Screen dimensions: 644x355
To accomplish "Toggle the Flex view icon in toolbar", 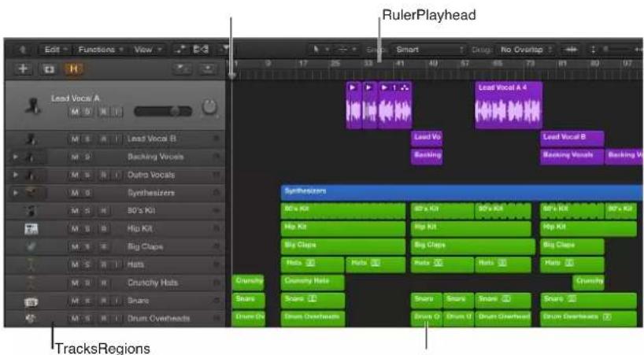I will click(x=201, y=50).
